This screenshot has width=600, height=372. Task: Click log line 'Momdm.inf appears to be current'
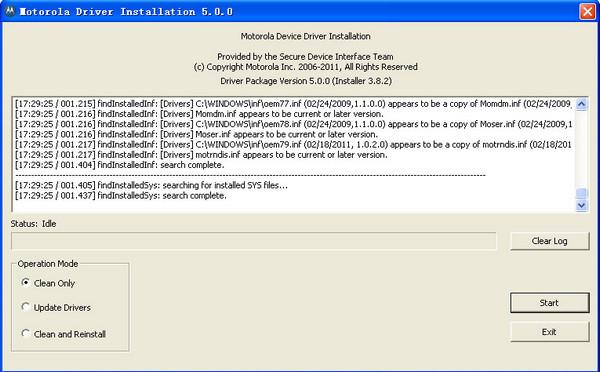(x=199, y=114)
